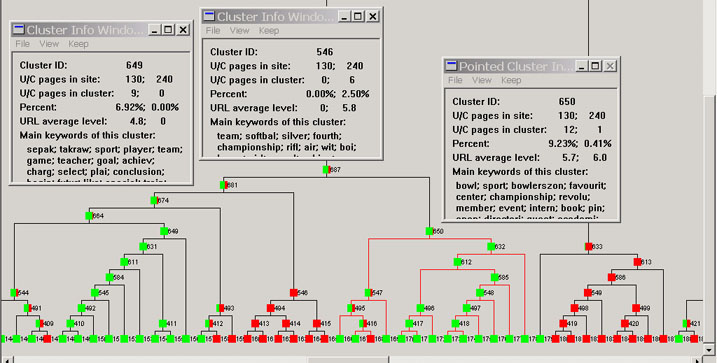Select cluster node 491

click(x=28, y=308)
